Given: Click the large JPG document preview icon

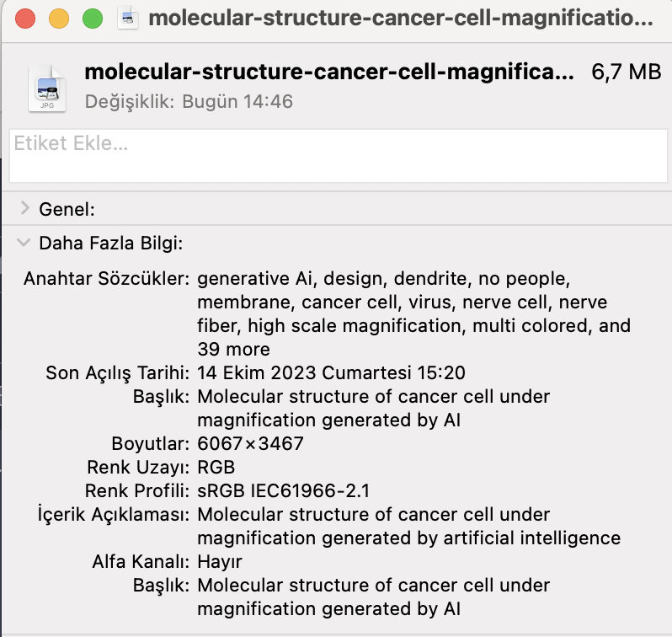Looking at the screenshot, I should coord(47,88).
